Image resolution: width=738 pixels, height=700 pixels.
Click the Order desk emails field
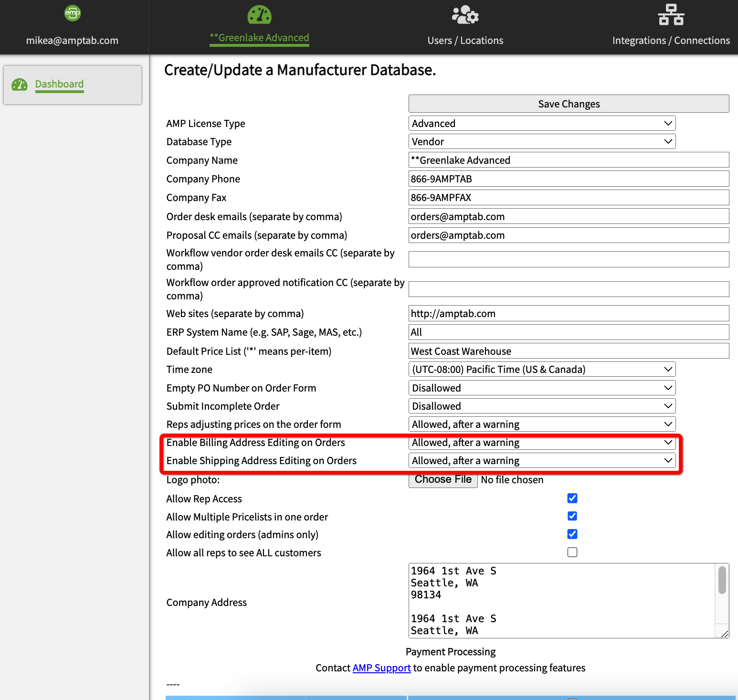(569, 216)
